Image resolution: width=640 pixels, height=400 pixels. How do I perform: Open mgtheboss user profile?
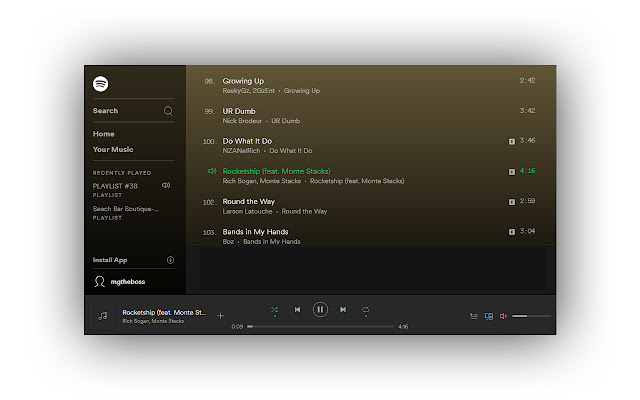(x=128, y=282)
